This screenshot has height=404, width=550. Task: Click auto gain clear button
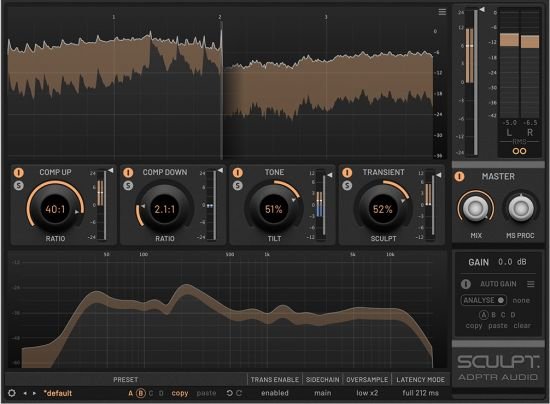point(522,326)
